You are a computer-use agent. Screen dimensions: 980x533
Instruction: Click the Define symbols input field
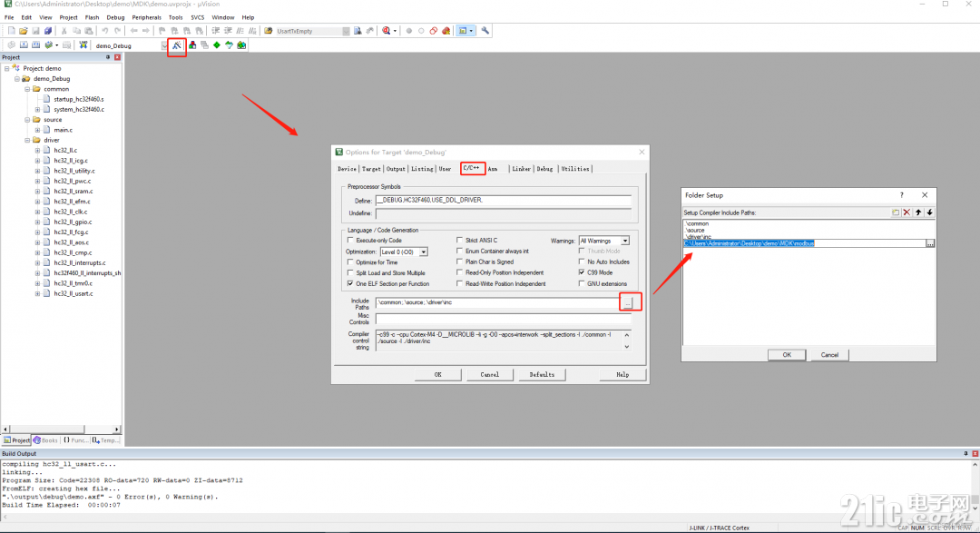click(x=503, y=200)
